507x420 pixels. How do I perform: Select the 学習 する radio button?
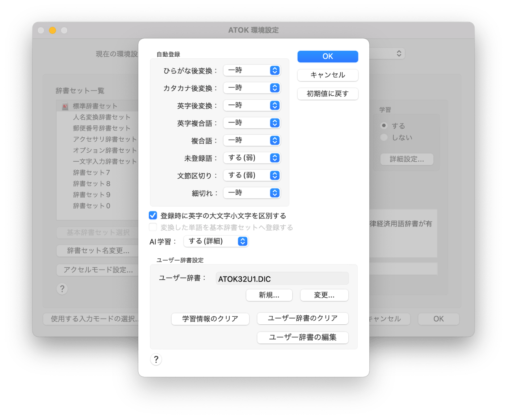(384, 126)
